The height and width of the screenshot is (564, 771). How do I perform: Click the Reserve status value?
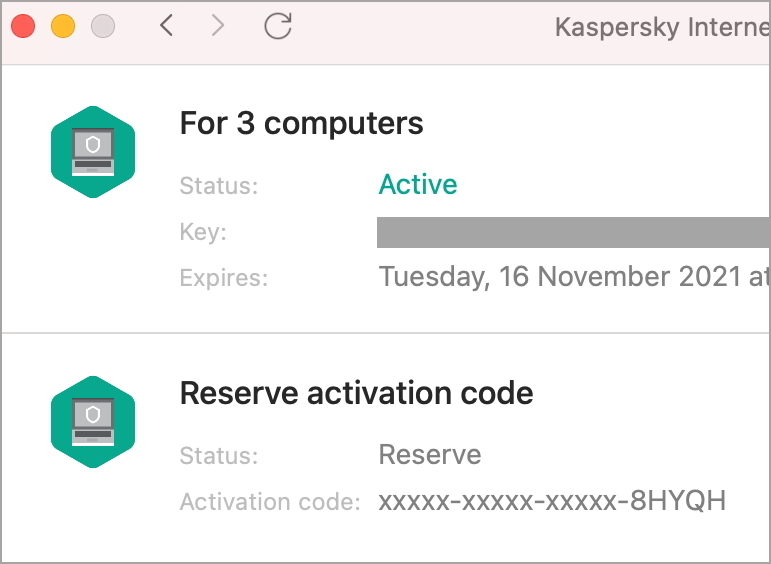pyautogui.click(x=430, y=454)
